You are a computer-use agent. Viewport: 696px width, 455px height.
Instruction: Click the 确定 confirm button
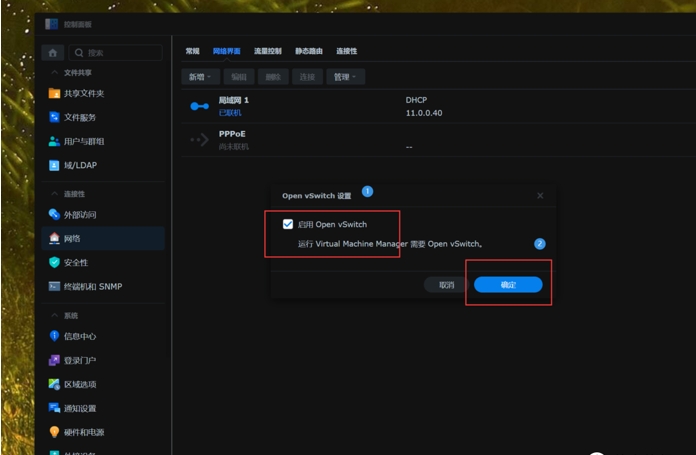tap(508, 285)
